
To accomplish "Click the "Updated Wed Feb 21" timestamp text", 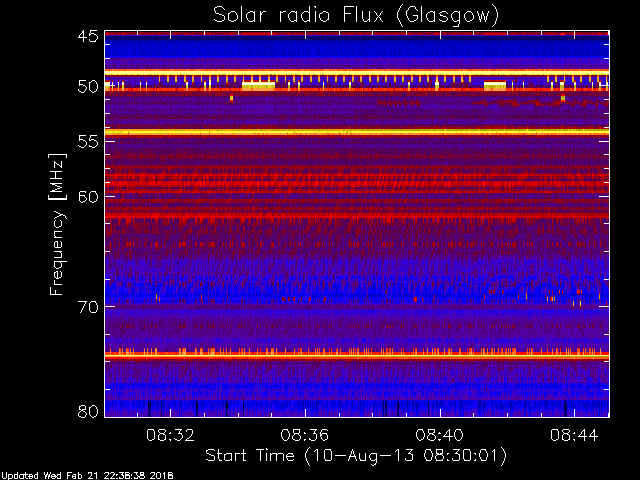I will coord(87,476).
